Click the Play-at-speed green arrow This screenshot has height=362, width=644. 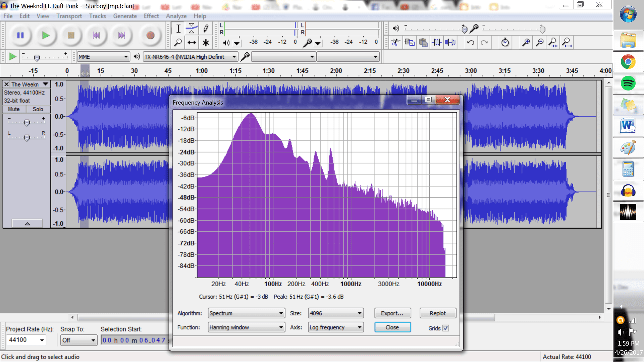pyautogui.click(x=12, y=57)
